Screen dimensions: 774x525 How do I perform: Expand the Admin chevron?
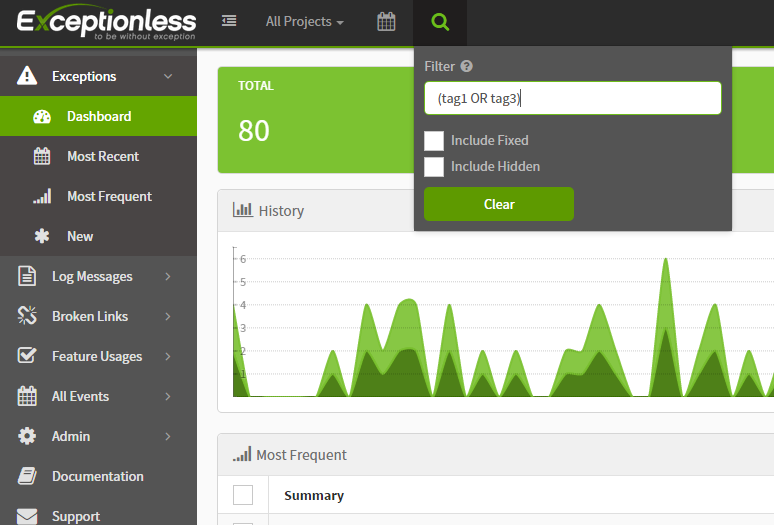click(168, 436)
